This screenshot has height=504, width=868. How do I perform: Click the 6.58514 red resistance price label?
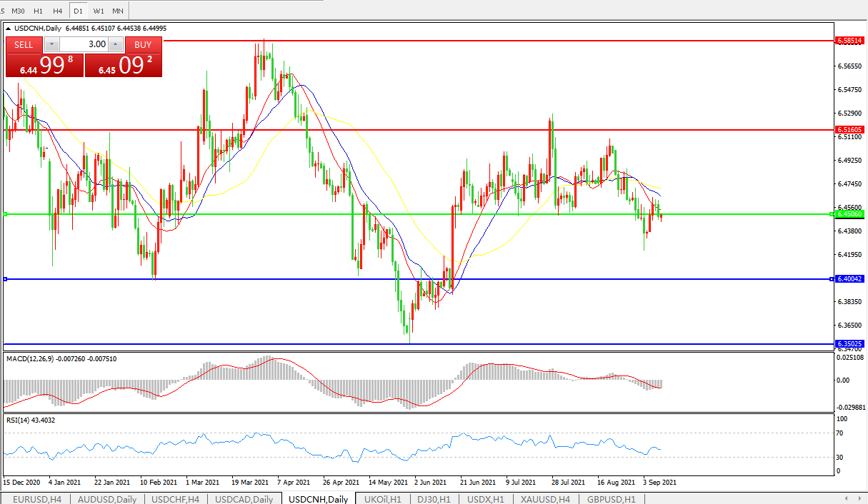point(849,41)
